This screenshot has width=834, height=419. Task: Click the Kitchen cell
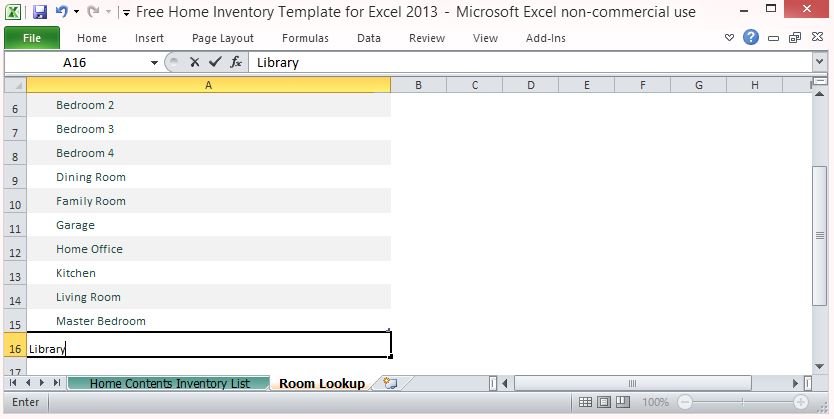click(208, 272)
